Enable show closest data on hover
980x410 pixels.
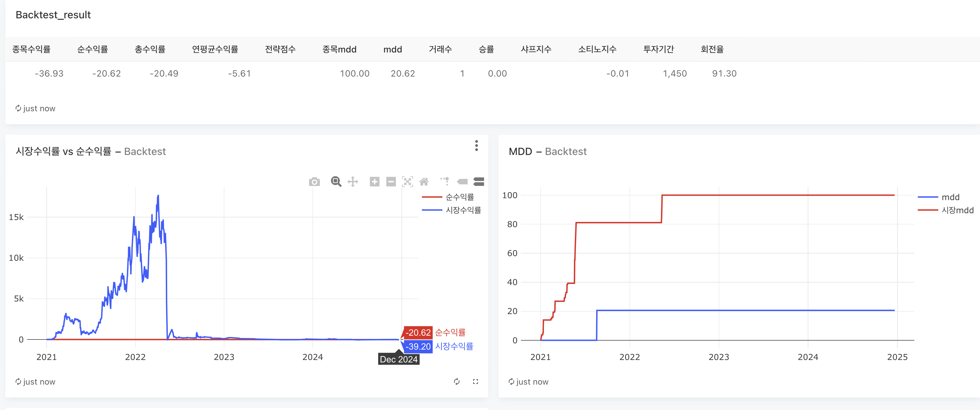pyautogui.click(x=462, y=182)
